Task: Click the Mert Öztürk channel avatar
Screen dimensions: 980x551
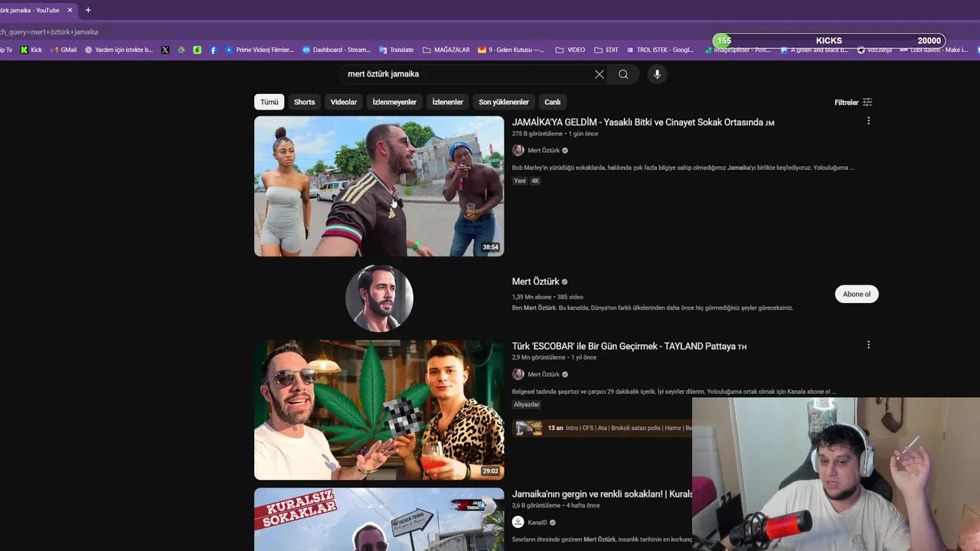Action: pyautogui.click(x=379, y=298)
